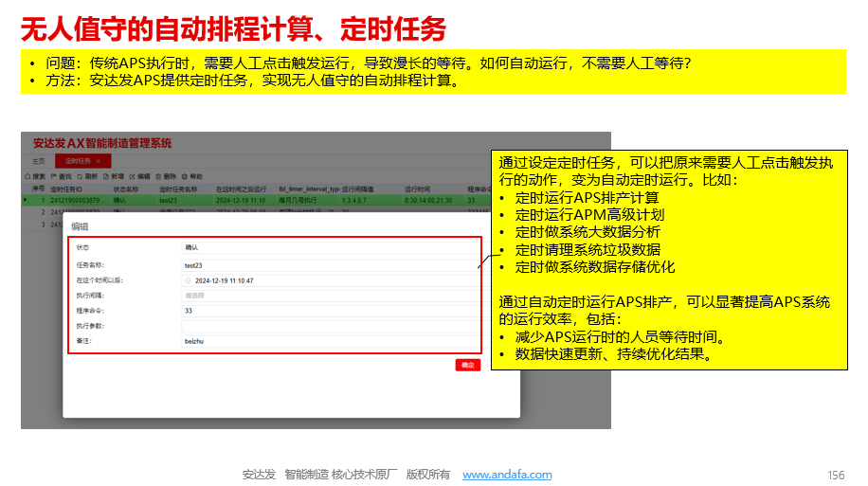
Task: Click the 定时运行APS排产计算 bullet text
Action: pyautogui.click(x=587, y=198)
